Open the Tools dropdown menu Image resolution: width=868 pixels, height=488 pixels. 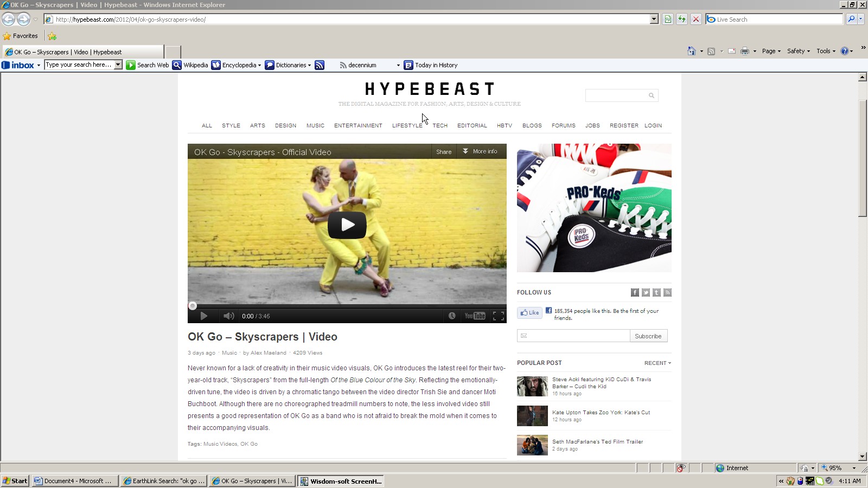[x=825, y=51]
